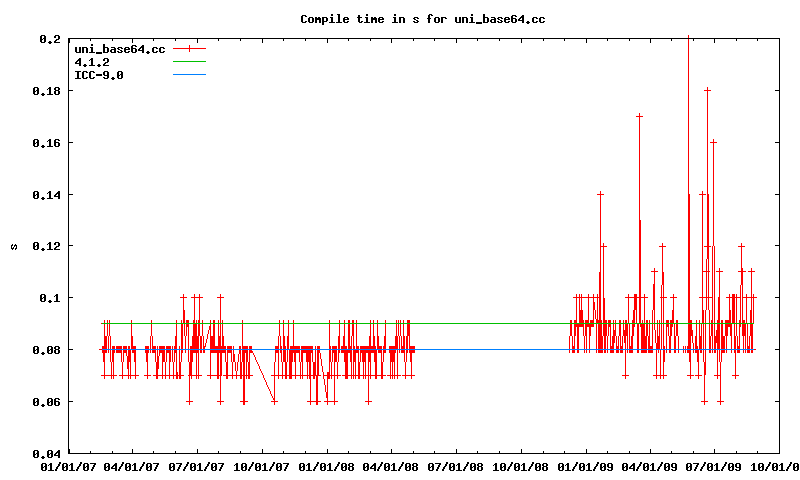Click the 0.2 y-axis tick label
Image resolution: width=800 pixels, height=480 pixels.
tap(51, 39)
